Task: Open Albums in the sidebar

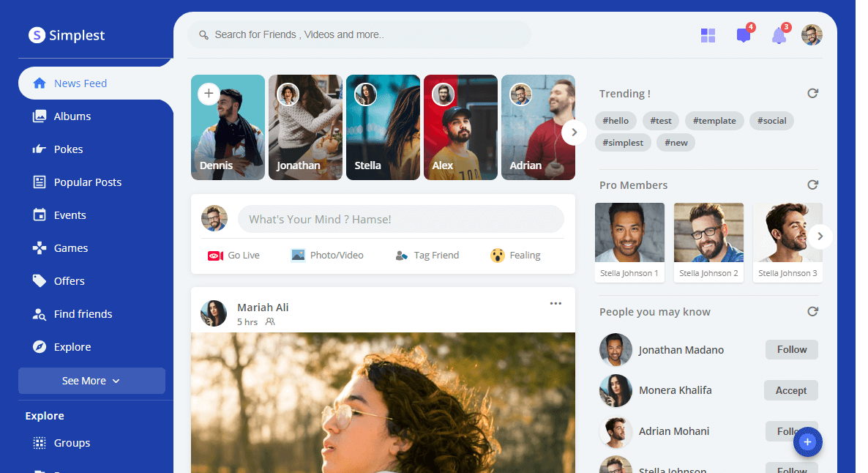Action: click(x=72, y=116)
